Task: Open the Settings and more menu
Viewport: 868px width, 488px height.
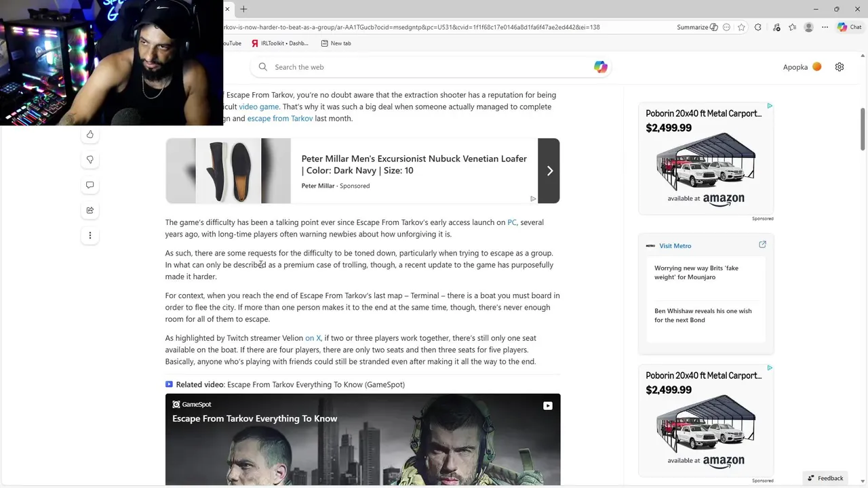Action: (x=825, y=27)
